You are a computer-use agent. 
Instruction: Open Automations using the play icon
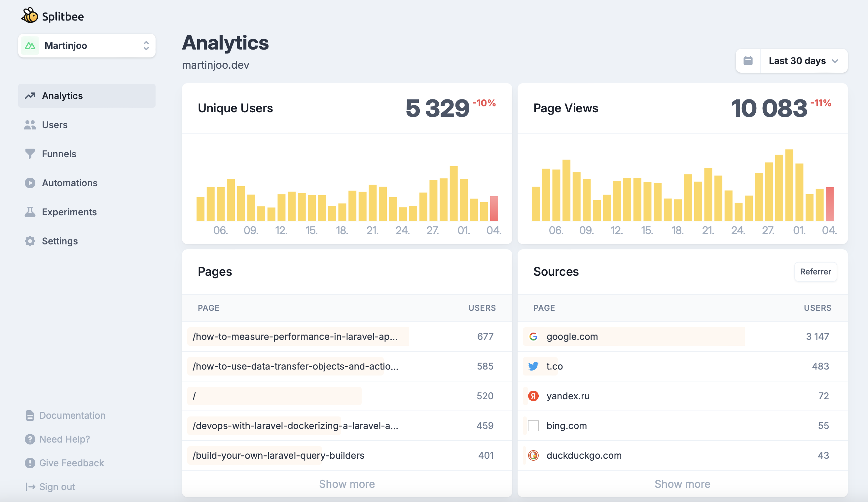(30, 183)
